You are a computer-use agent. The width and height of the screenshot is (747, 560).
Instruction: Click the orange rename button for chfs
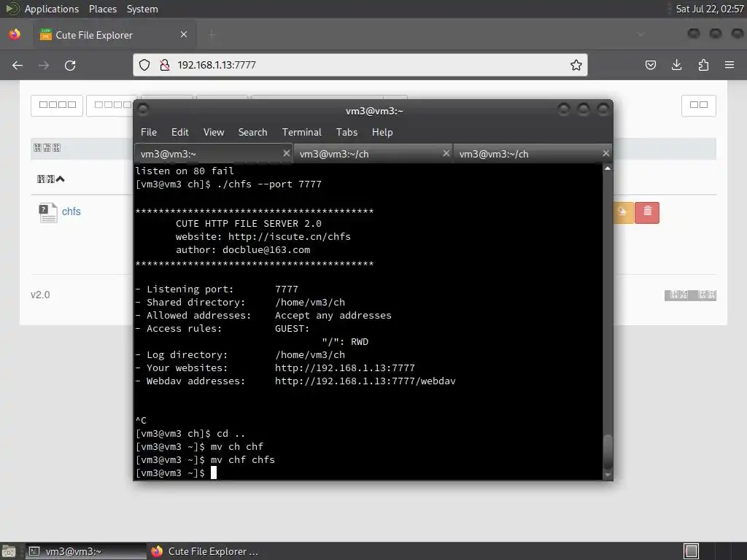[623, 212]
